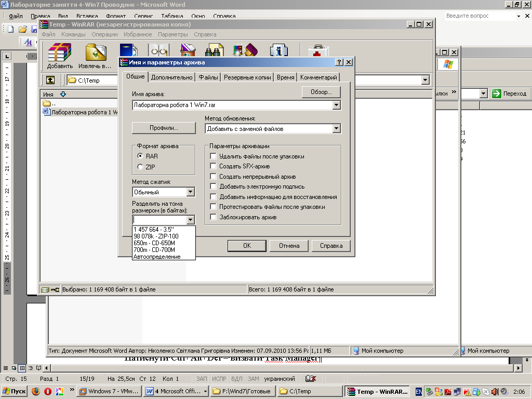This screenshot has width=532, height=399.
Task: Click the Find binoculars icon in WinRAR toolbar
Action: click(215, 50)
